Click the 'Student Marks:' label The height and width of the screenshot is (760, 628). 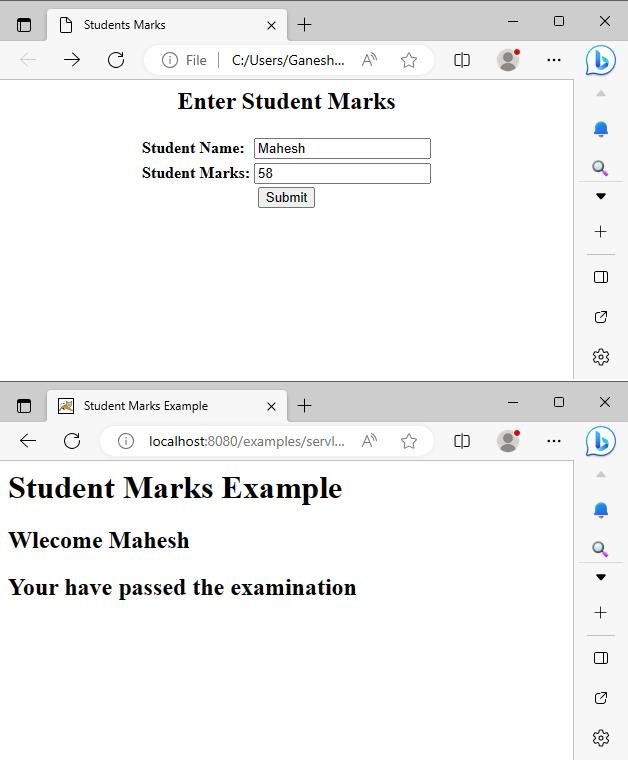(195, 173)
